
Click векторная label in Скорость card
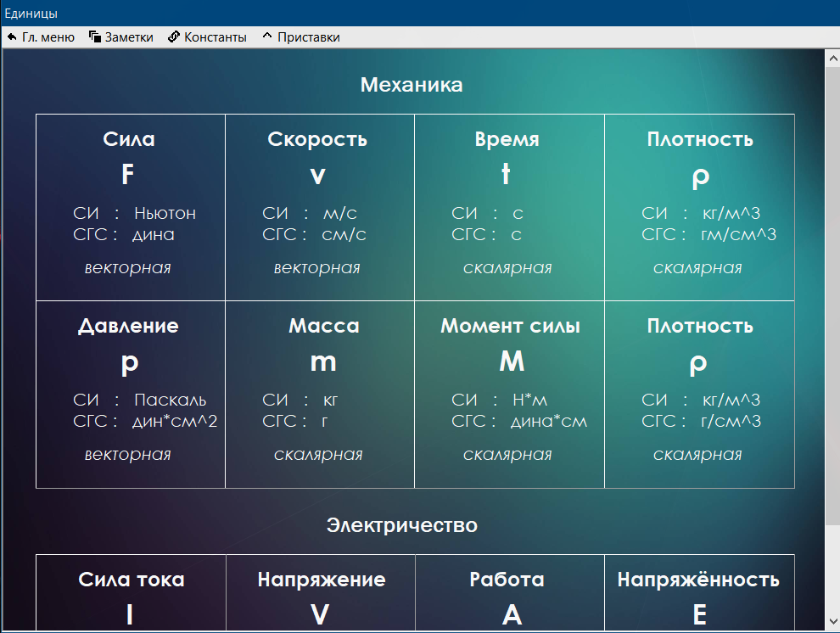(316, 268)
